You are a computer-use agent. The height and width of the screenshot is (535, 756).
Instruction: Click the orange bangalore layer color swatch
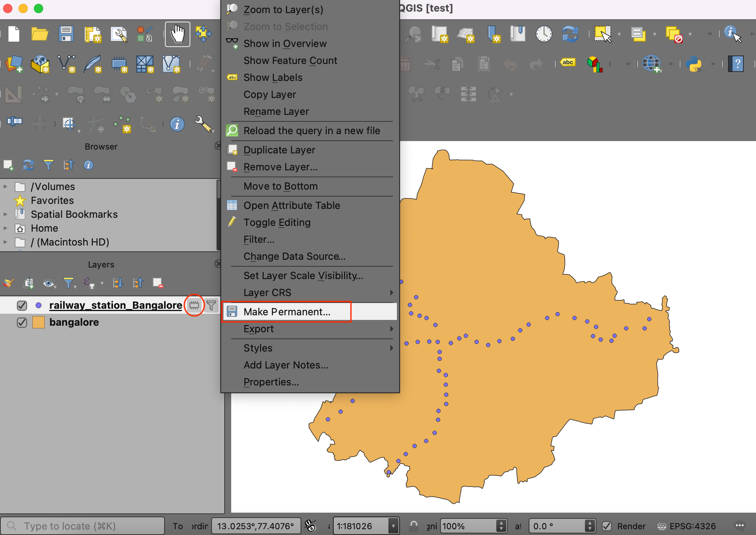tap(39, 322)
